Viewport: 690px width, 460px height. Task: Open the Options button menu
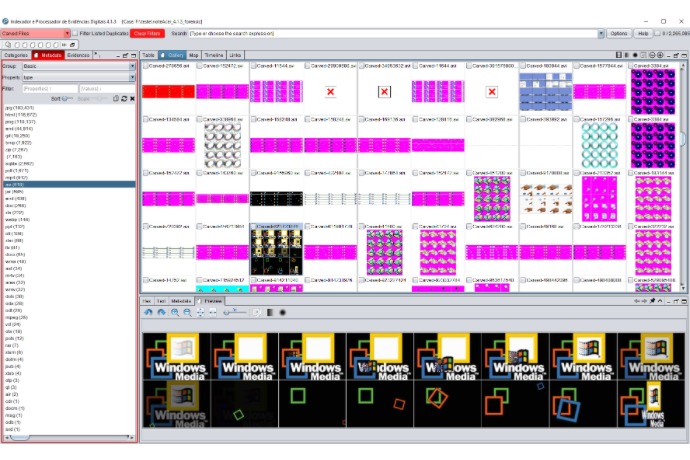[x=619, y=33]
